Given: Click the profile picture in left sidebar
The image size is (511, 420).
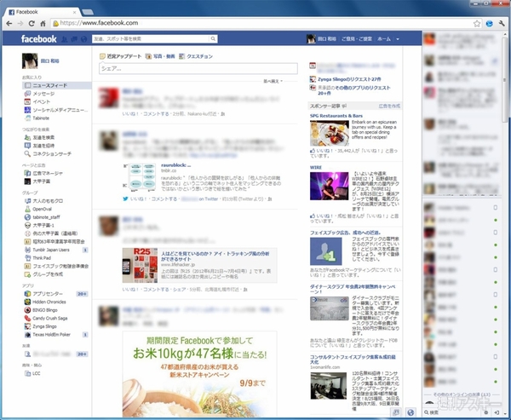Looking at the screenshot, I should 30,61.
